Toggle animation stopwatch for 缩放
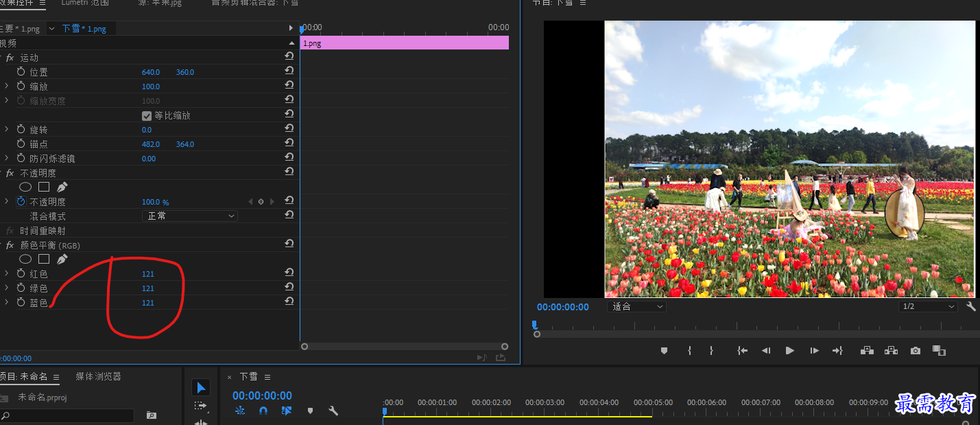The image size is (980, 425). tap(21, 87)
